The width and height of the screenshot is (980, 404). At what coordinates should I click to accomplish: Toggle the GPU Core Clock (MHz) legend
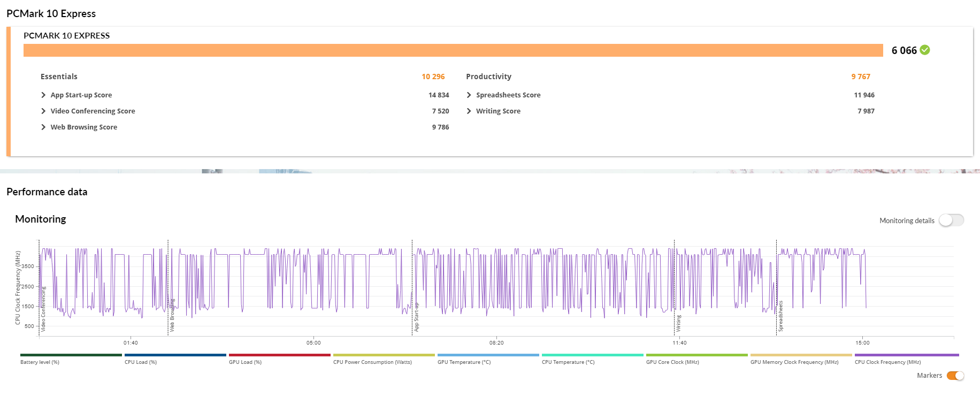(x=696, y=359)
